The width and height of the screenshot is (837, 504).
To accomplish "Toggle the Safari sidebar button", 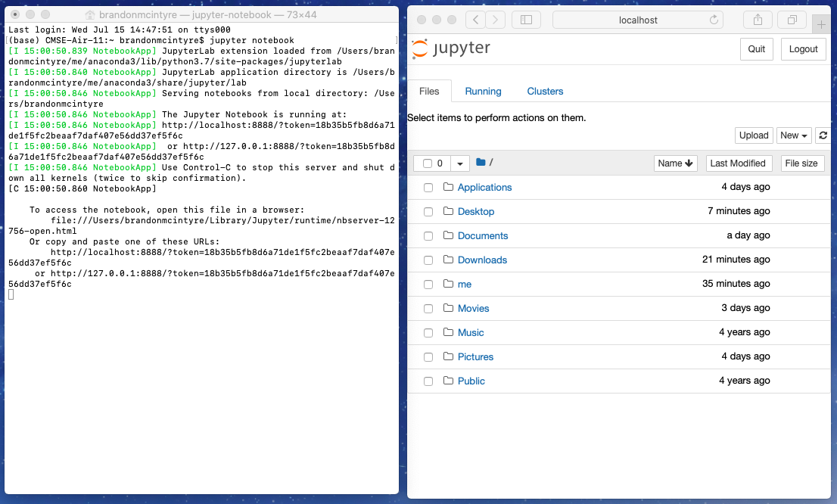I will point(526,20).
